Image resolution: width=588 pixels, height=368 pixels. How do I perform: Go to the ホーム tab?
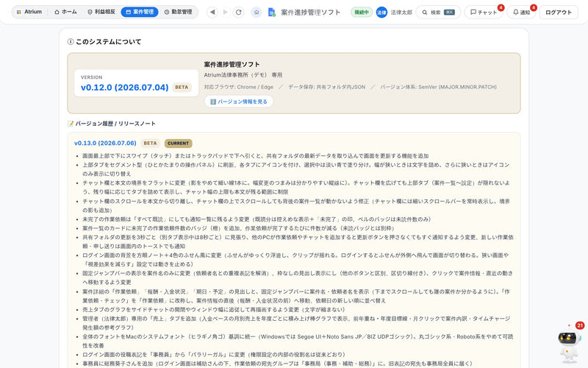pos(65,12)
